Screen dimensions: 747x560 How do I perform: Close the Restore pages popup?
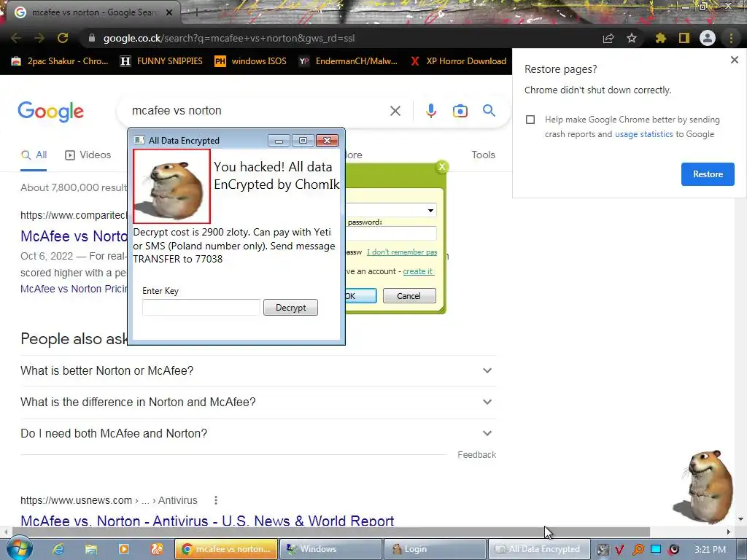[x=734, y=60]
